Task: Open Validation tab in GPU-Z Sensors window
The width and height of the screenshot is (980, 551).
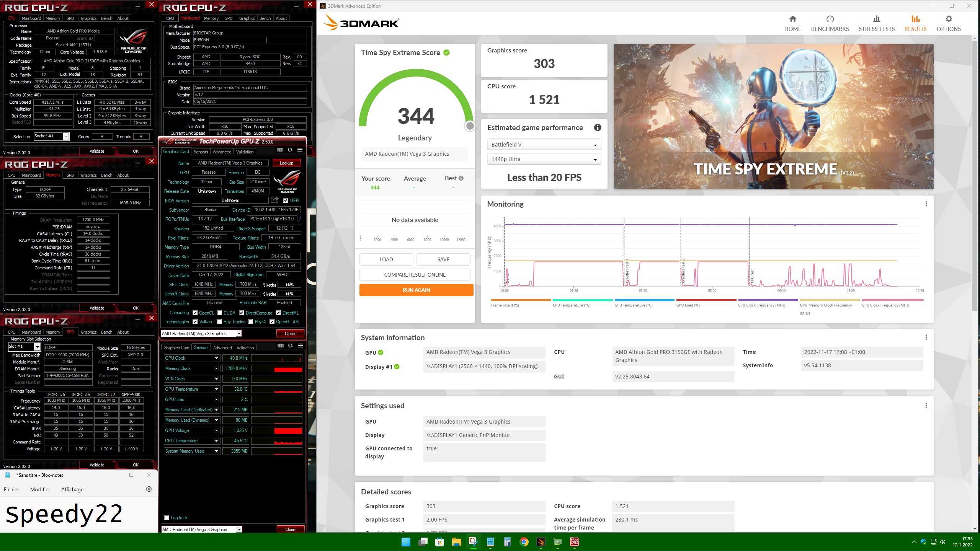Action: click(x=245, y=348)
